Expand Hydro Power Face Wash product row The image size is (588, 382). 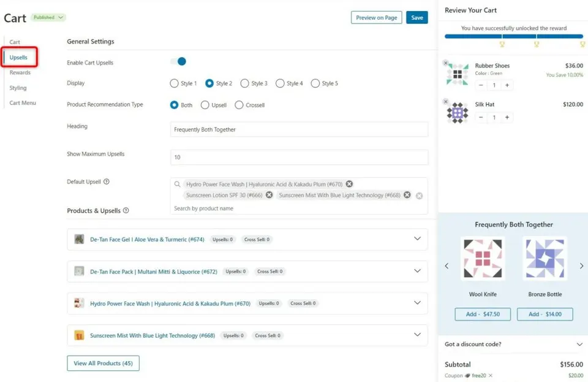coord(417,303)
